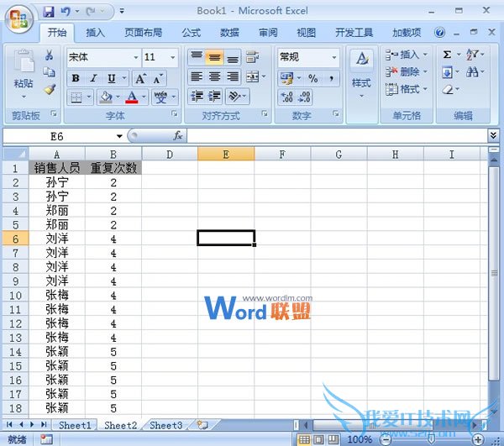
Task: Click the Clear eraser icon
Action: 447,89
